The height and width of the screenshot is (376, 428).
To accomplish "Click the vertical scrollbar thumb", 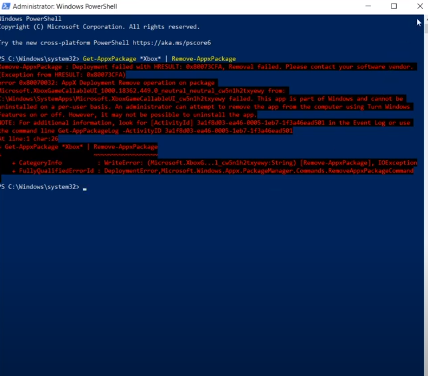I will [x=426, y=28].
